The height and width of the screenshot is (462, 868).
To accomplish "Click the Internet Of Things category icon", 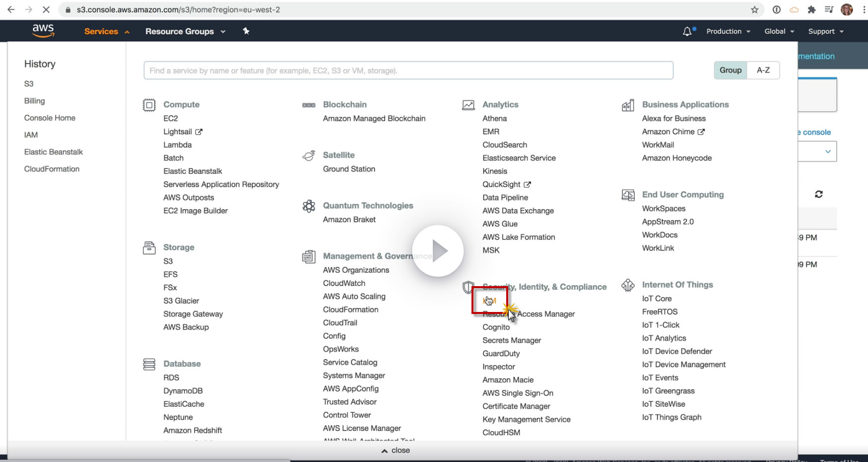I will 628,285.
